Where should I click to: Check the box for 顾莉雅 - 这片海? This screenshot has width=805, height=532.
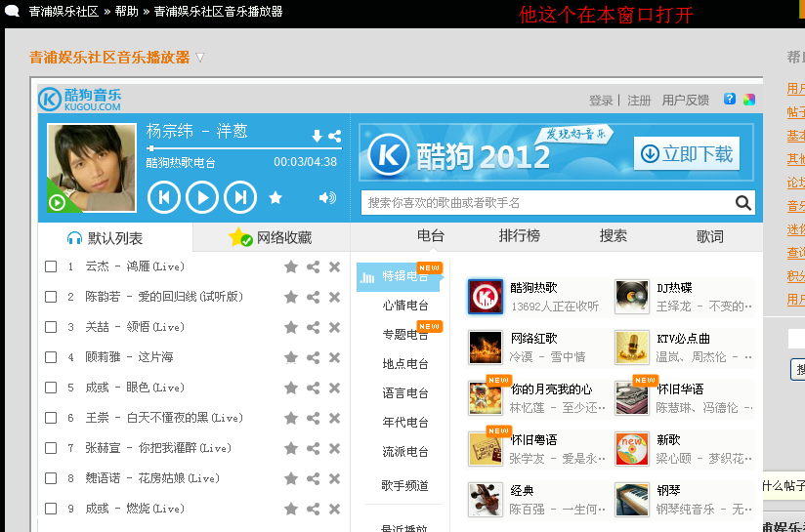click(51, 357)
